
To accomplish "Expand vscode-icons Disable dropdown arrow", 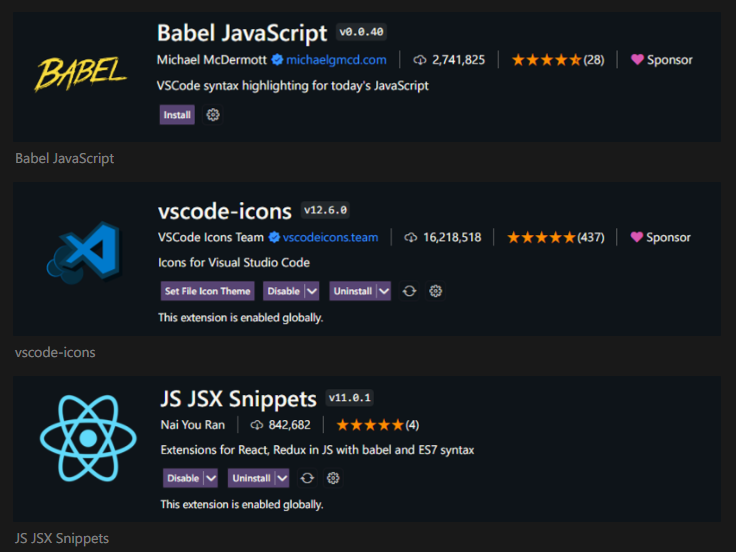I will (312, 291).
